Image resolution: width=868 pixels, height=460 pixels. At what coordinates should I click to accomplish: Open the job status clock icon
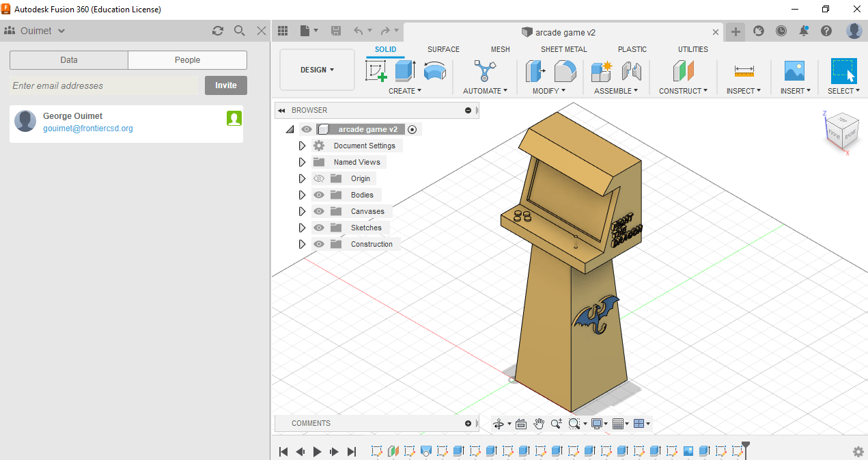(x=781, y=31)
